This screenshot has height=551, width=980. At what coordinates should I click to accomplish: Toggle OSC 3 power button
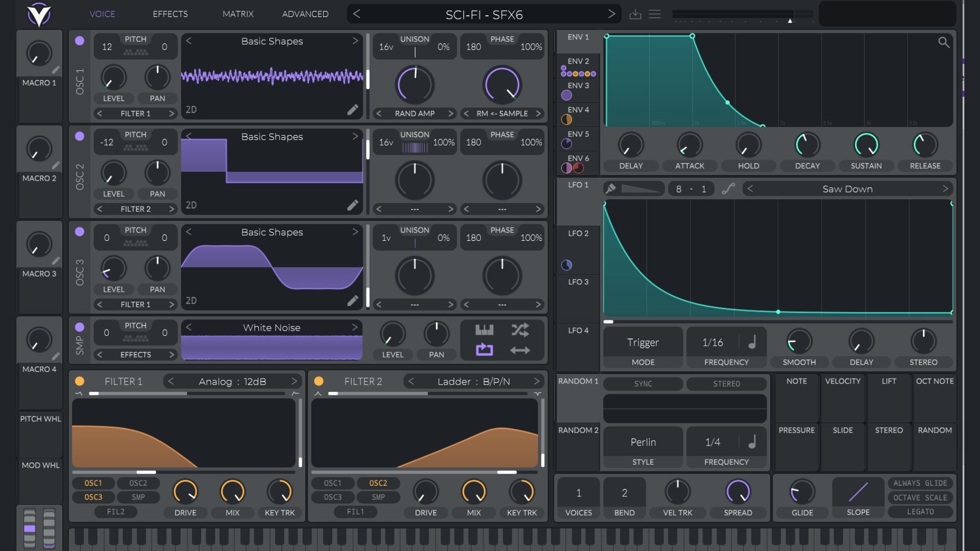(x=80, y=232)
